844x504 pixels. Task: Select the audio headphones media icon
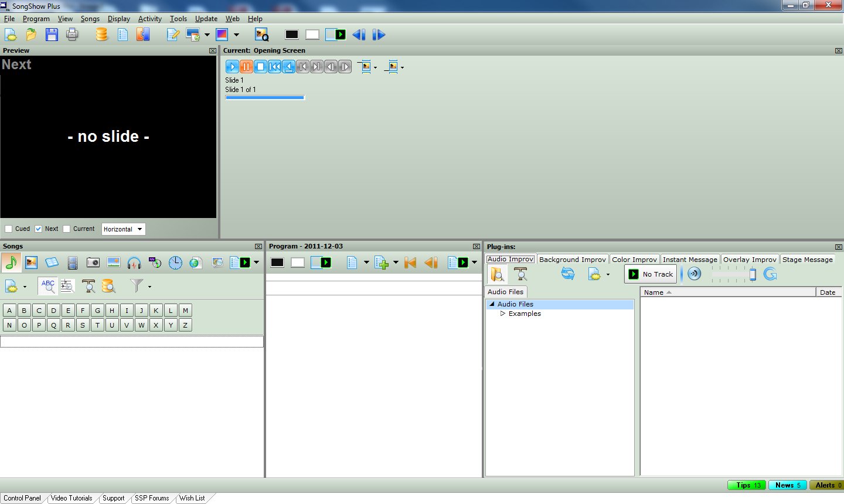pos(134,263)
